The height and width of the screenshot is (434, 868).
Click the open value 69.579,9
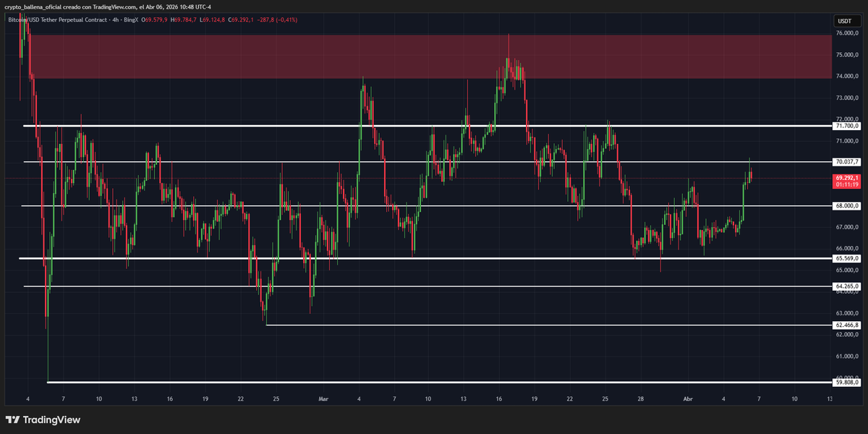click(156, 20)
